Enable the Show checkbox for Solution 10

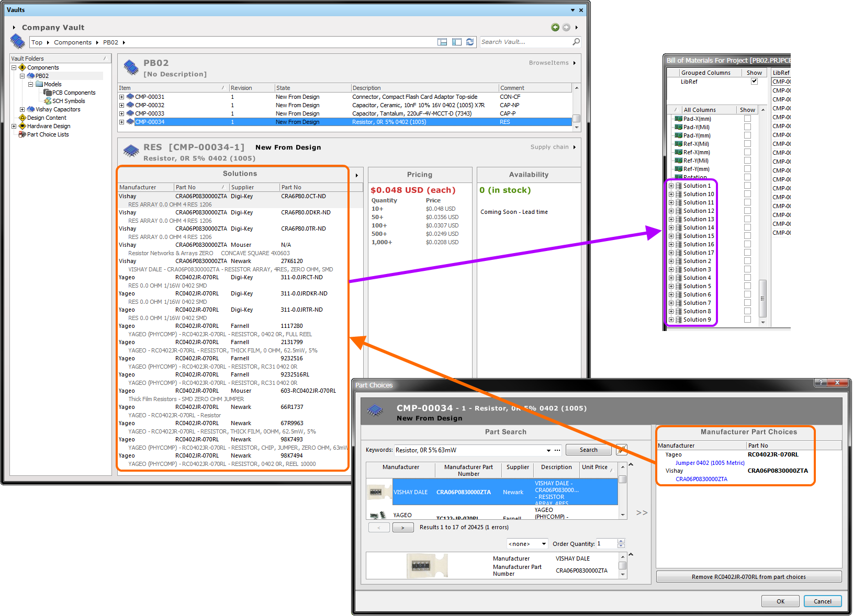(x=747, y=194)
